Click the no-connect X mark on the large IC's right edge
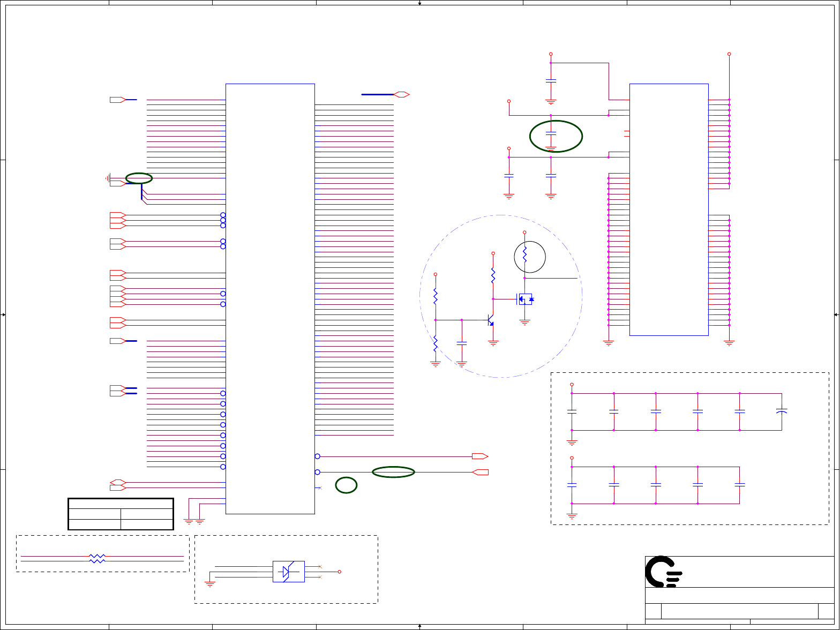 320,488
